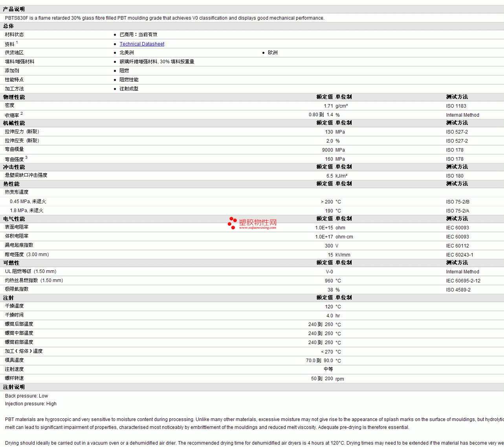The image size is (504, 447).
Task: Open the Technical Datasheet link
Action: tap(142, 44)
